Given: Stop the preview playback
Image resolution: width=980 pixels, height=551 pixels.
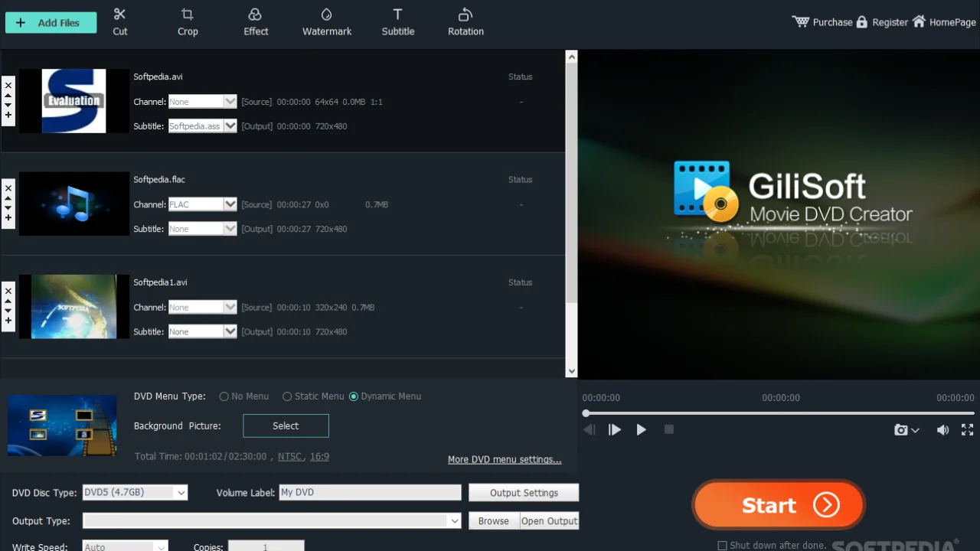Looking at the screenshot, I should point(668,430).
